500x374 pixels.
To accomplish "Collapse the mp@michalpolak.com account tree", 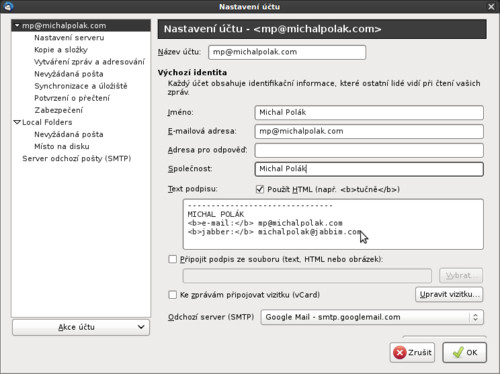I will [17, 25].
